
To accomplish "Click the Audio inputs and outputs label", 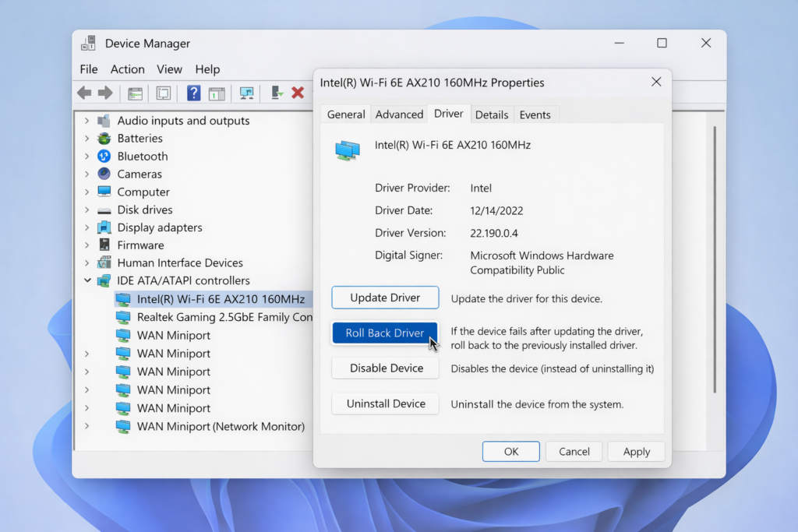I will click(183, 121).
